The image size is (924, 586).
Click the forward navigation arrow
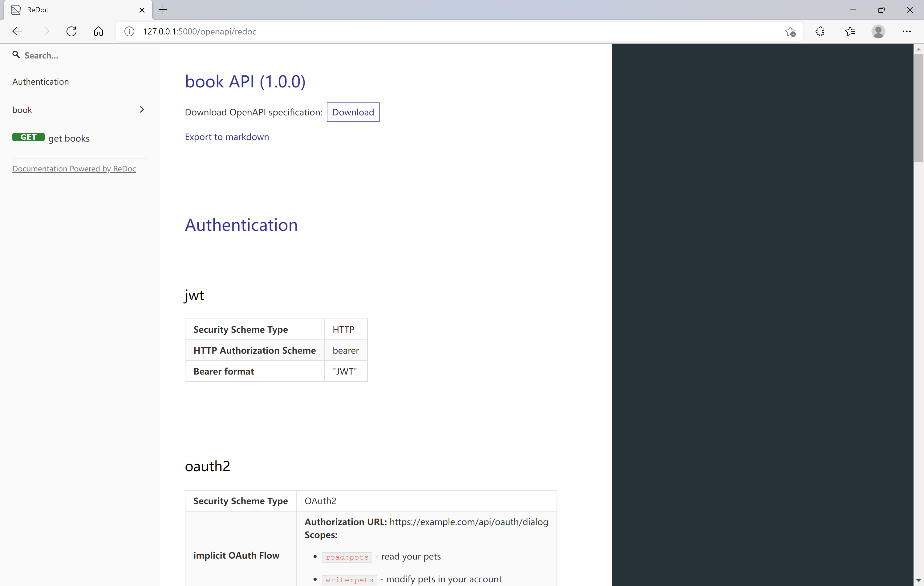click(44, 31)
